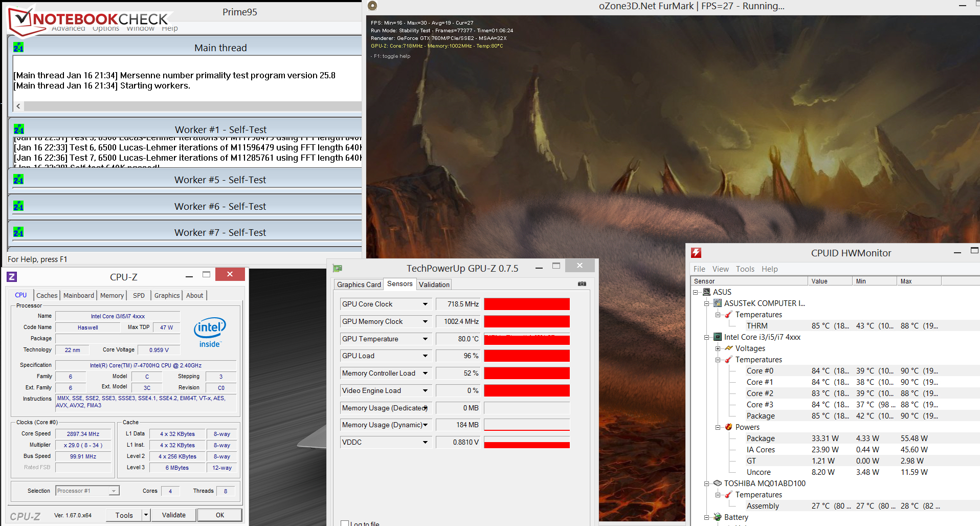
Task: Click the Prime95 Main thread window icon
Action: pos(18,48)
